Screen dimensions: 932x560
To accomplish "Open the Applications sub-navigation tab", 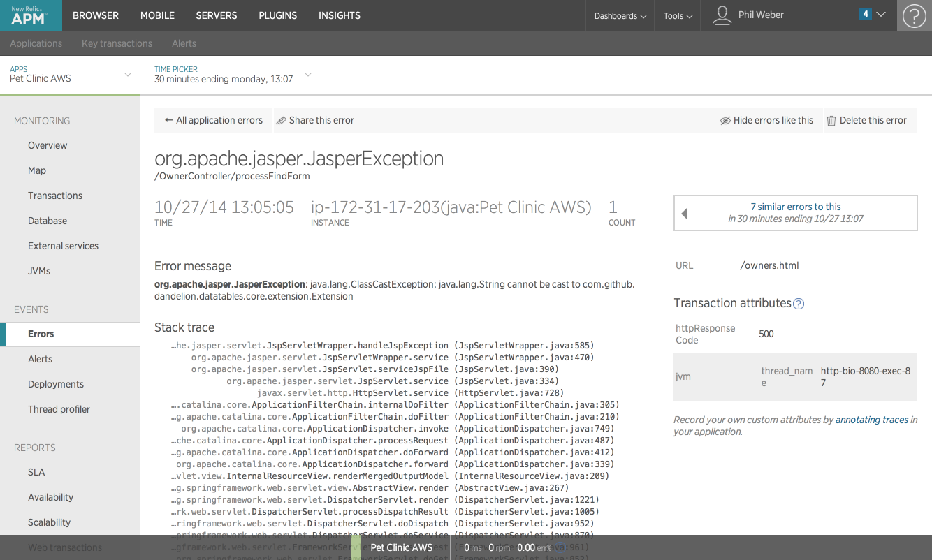I will point(36,43).
